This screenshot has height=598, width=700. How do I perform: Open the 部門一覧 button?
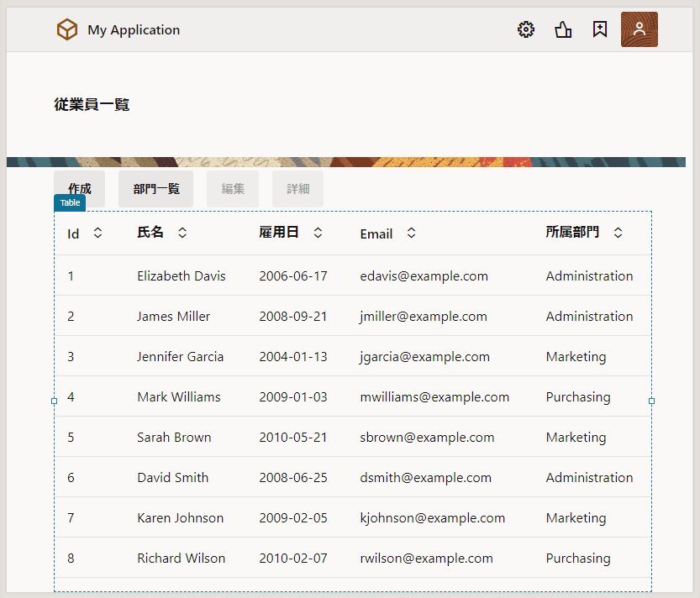155,189
